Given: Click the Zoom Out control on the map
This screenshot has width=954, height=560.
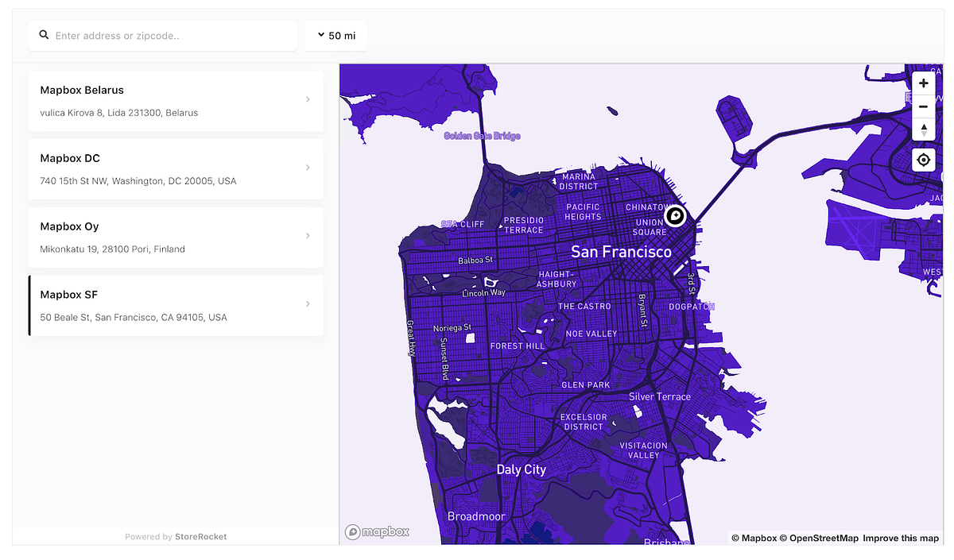Looking at the screenshot, I should (x=923, y=106).
